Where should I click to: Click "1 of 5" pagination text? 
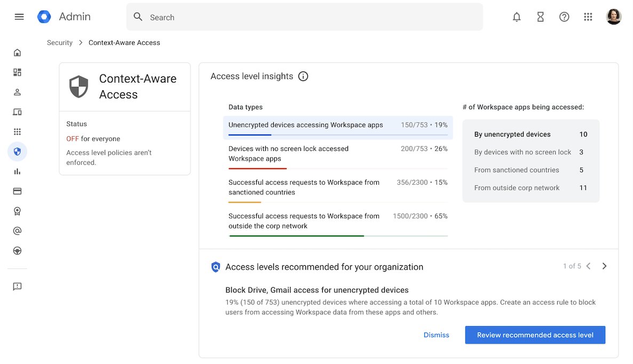click(x=572, y=266)
